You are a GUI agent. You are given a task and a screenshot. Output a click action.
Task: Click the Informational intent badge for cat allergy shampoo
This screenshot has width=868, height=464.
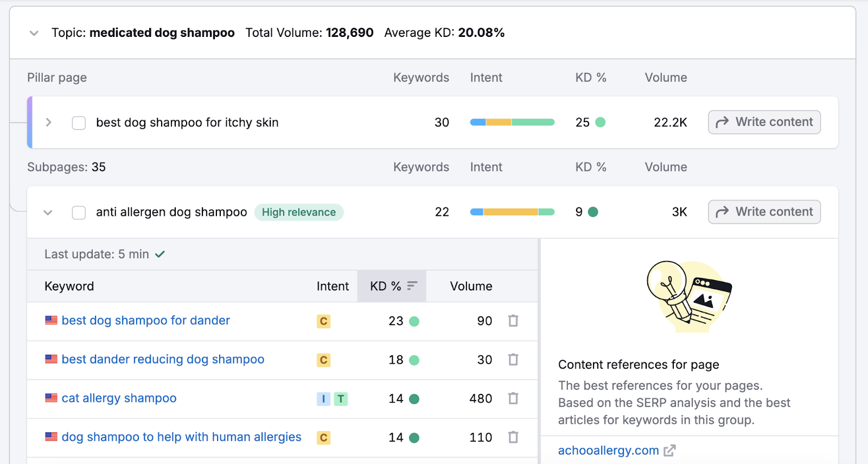coord(323,399)
